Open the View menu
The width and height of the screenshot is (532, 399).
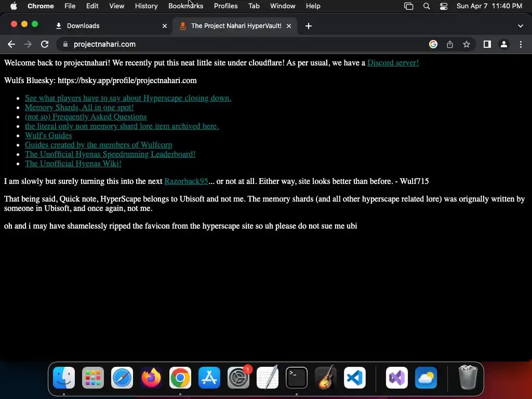click(116, 6)
